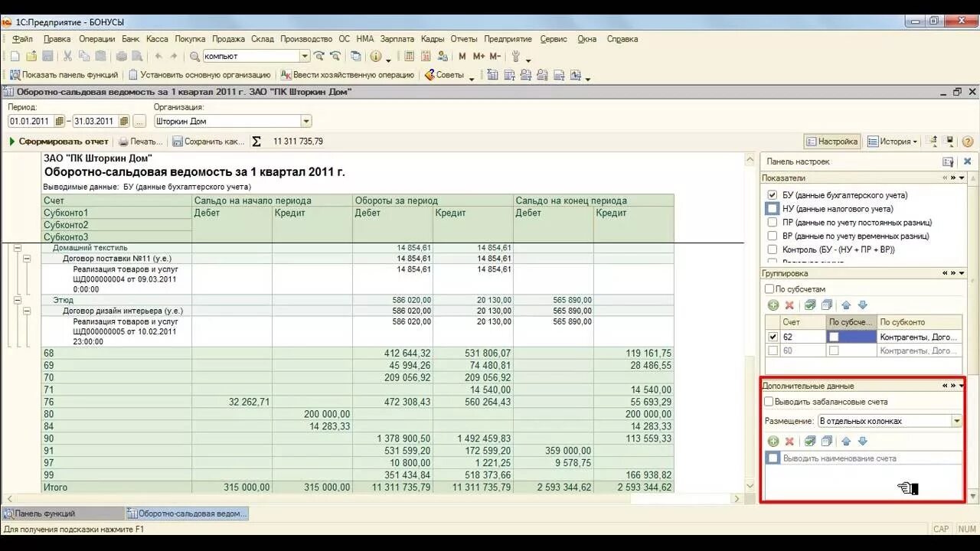Click Сформировать отчет button

tap(58, 142)
